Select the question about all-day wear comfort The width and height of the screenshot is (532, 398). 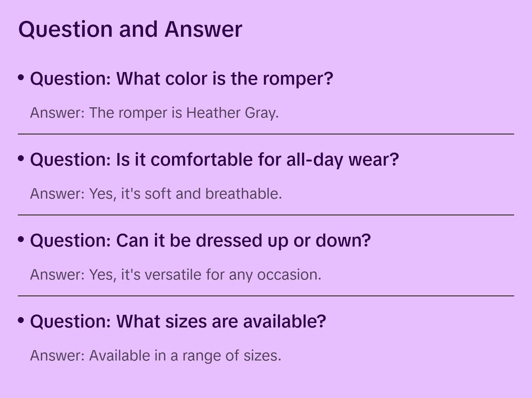214,160
